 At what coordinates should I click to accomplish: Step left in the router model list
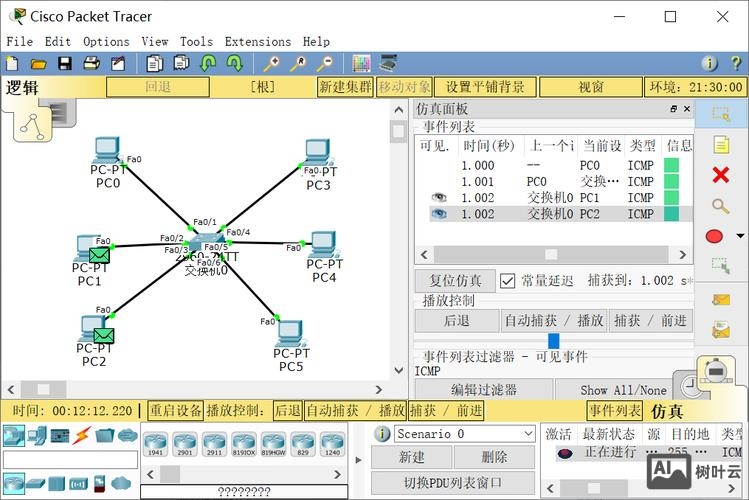click(150, 474)
